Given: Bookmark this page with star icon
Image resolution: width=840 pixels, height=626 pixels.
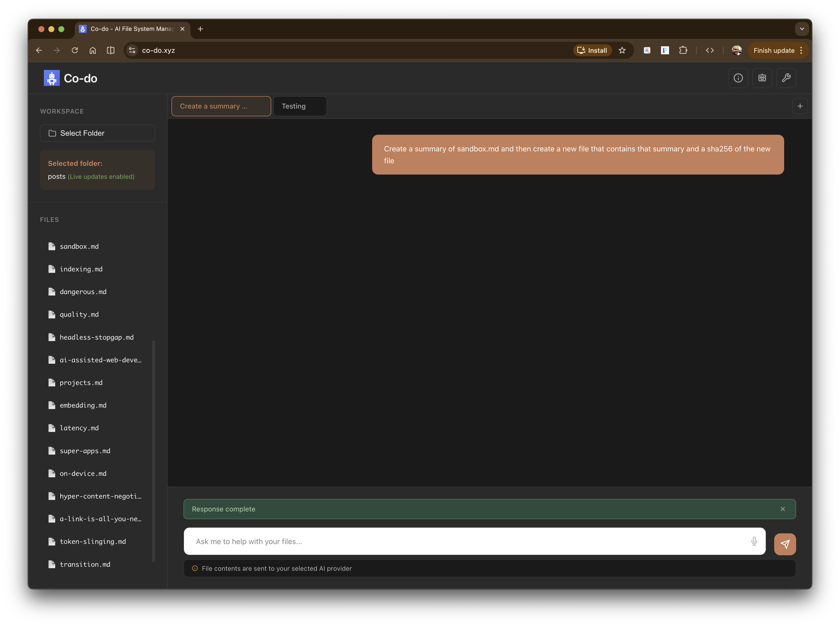Looking at the screenshot, I should click(x=622, y=50).
